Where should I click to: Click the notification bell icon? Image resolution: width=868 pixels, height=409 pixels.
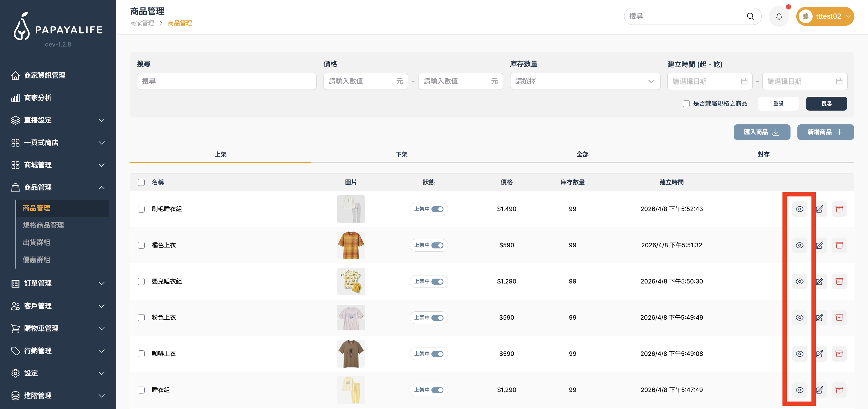point(779,17)
